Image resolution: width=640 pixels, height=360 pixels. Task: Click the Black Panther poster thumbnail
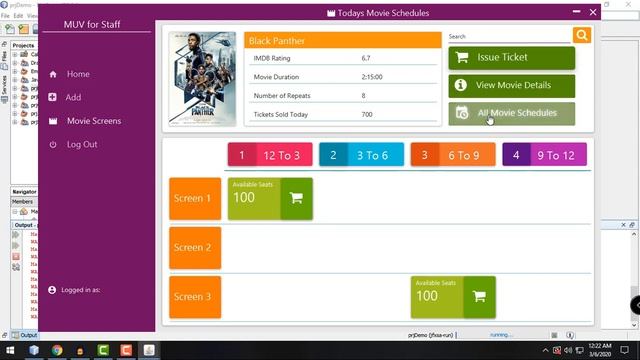point(202,79)
